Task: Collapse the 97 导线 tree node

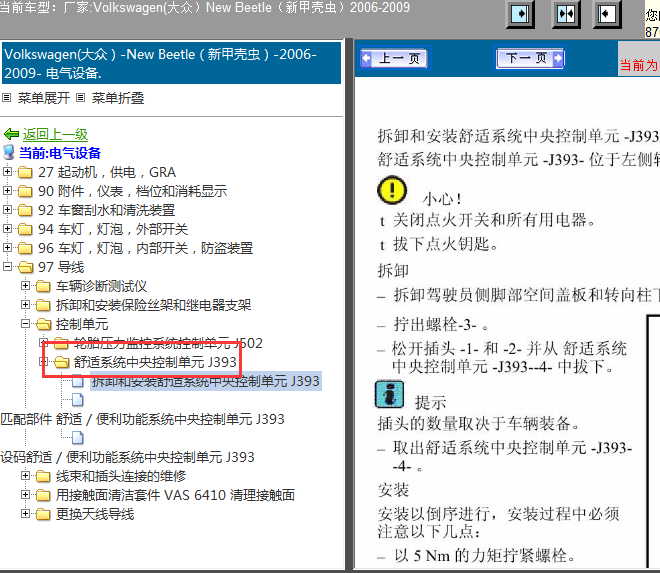Action: click(7, 266)
